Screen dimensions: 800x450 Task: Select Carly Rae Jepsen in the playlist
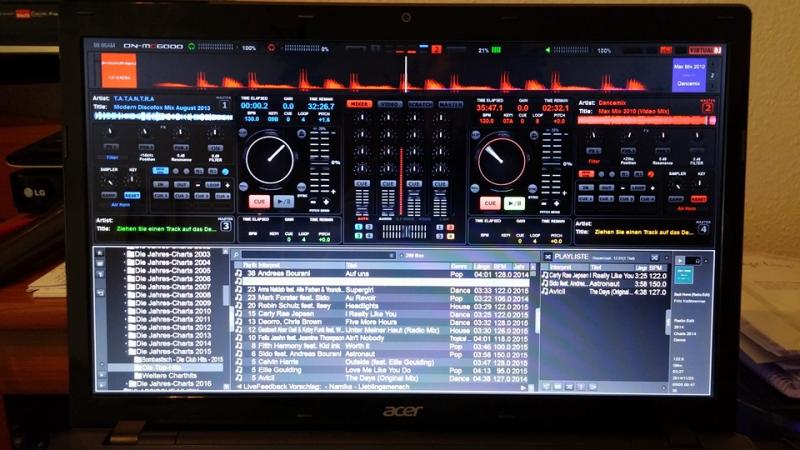tap(605, 276)
